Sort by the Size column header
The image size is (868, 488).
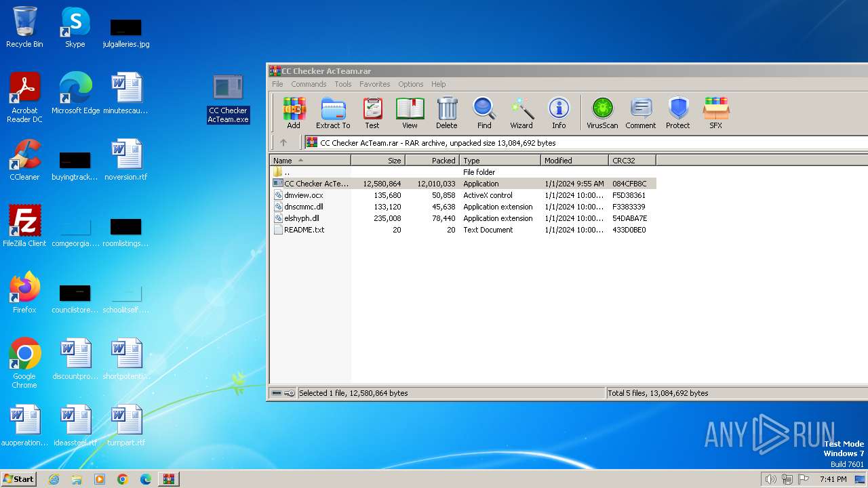(378, 161)
